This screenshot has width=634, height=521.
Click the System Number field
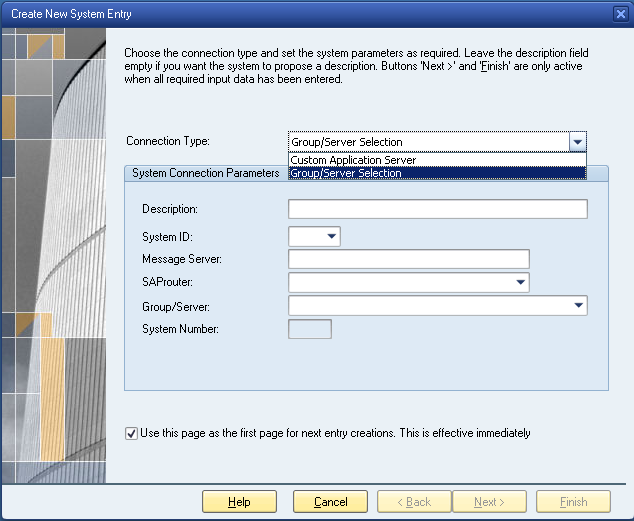[x=310, y=329]
